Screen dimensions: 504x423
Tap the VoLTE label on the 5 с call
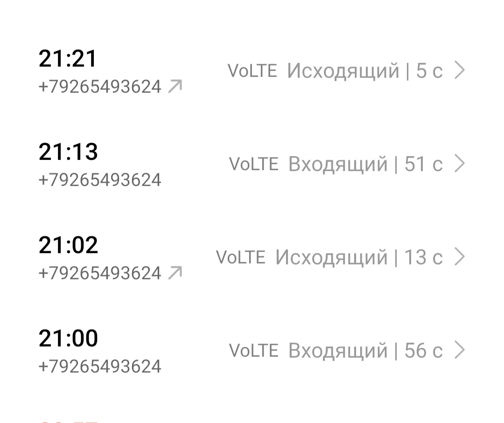tap(252, 71)
